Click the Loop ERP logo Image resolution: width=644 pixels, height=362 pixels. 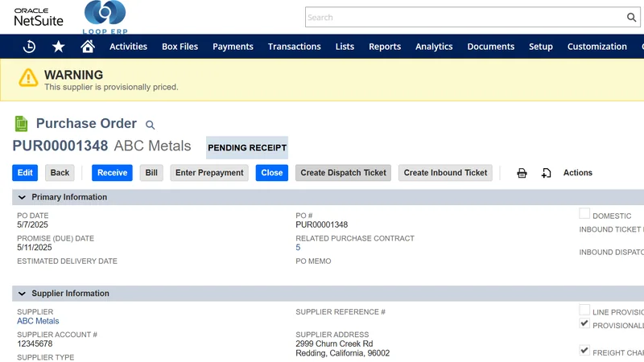click(105, 17)
